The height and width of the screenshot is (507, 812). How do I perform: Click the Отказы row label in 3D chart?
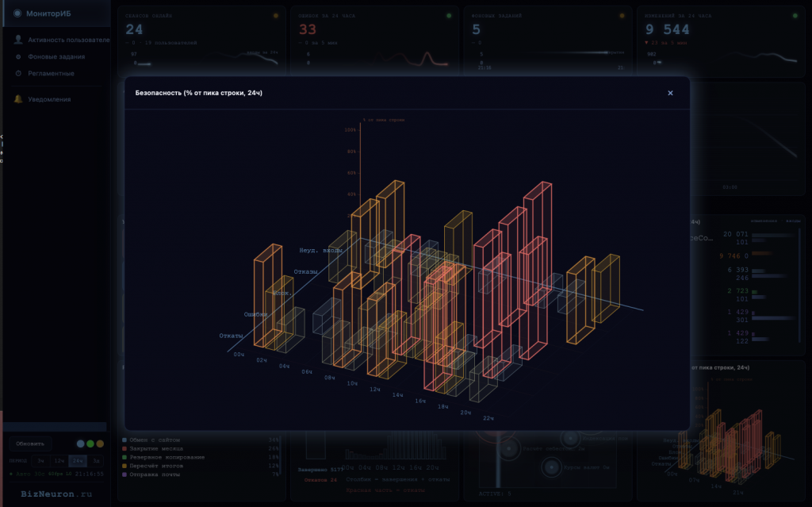306,271
